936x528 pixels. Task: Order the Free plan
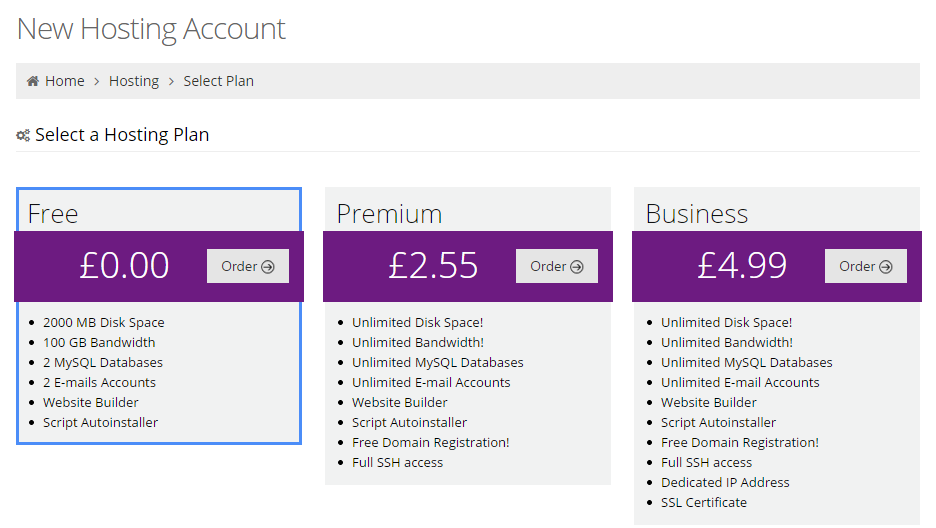pyautogui.click(x=248, y=266)
